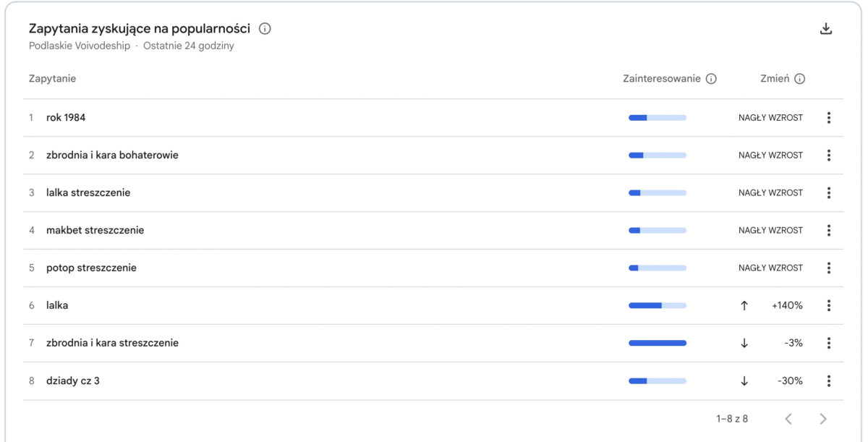Open more options for rok 1984
The height and width of the screenshot is (442, 868).
(x=829, y=118)
